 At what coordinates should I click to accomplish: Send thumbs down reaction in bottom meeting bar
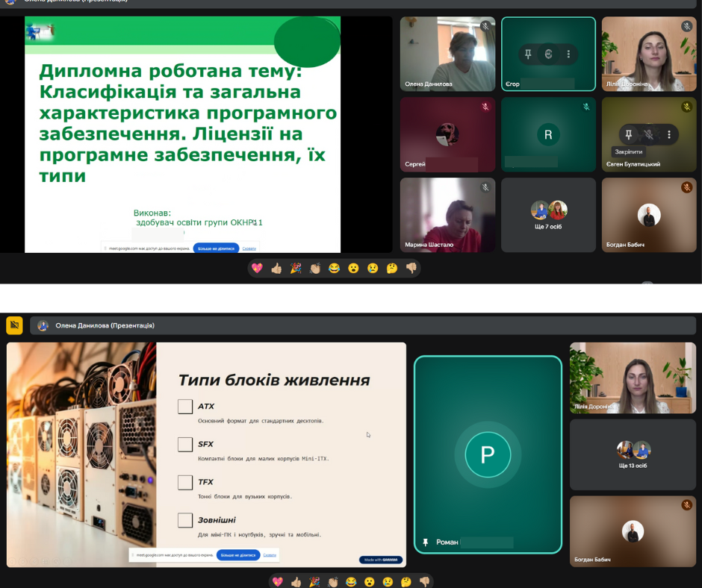point(424,582)
